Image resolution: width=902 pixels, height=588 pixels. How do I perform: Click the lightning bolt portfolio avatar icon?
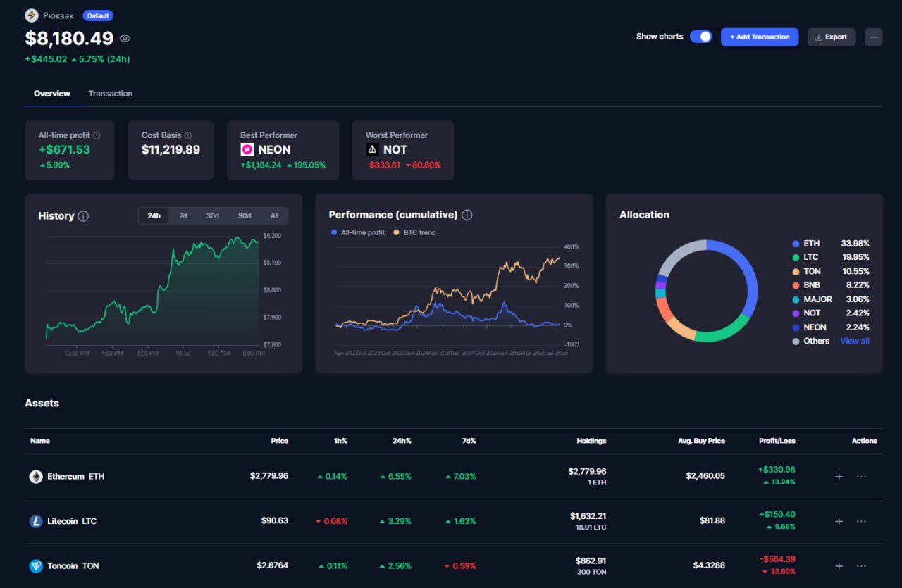point(32,15)
